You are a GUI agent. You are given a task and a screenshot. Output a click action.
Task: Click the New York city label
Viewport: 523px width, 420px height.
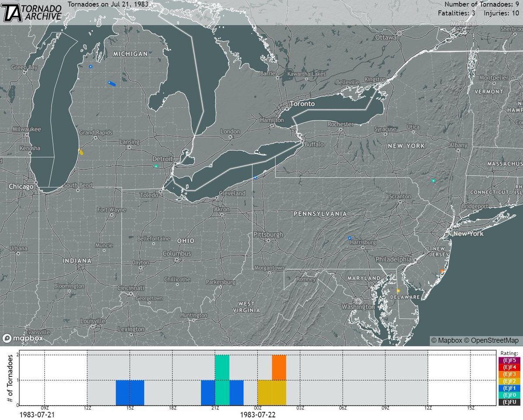(469, 234)
